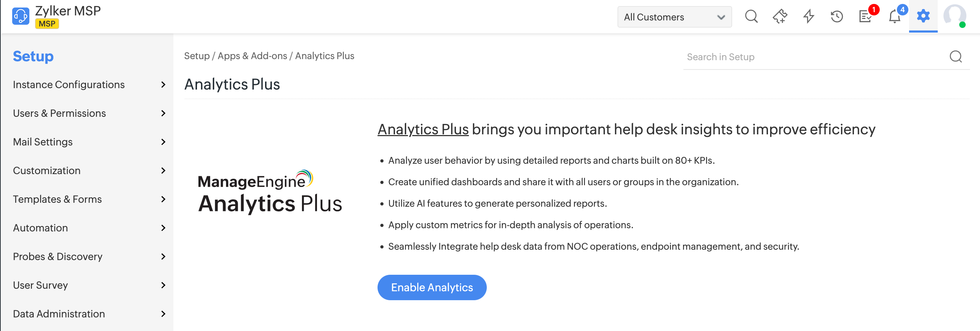
Task: Open Mail Settings menu item
Action: coord(43,142)
